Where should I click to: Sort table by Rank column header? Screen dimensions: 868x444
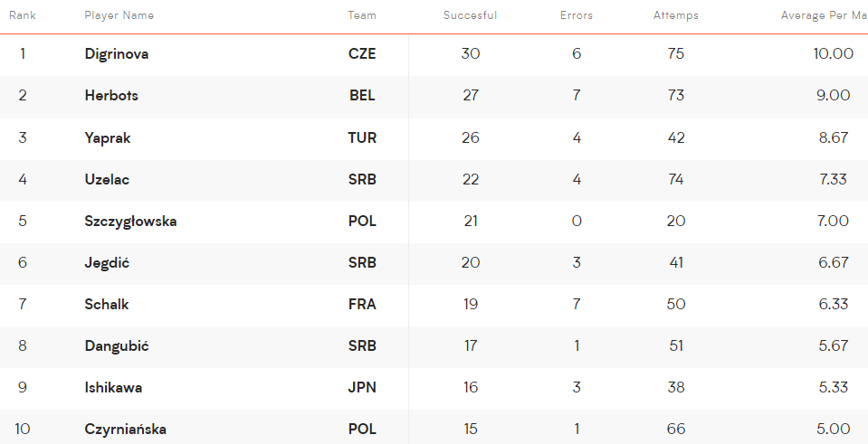pos(22,15)
